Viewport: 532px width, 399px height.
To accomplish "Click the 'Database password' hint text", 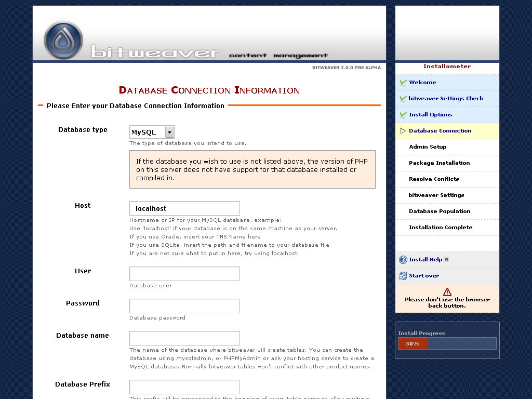I will coord(157,318).
